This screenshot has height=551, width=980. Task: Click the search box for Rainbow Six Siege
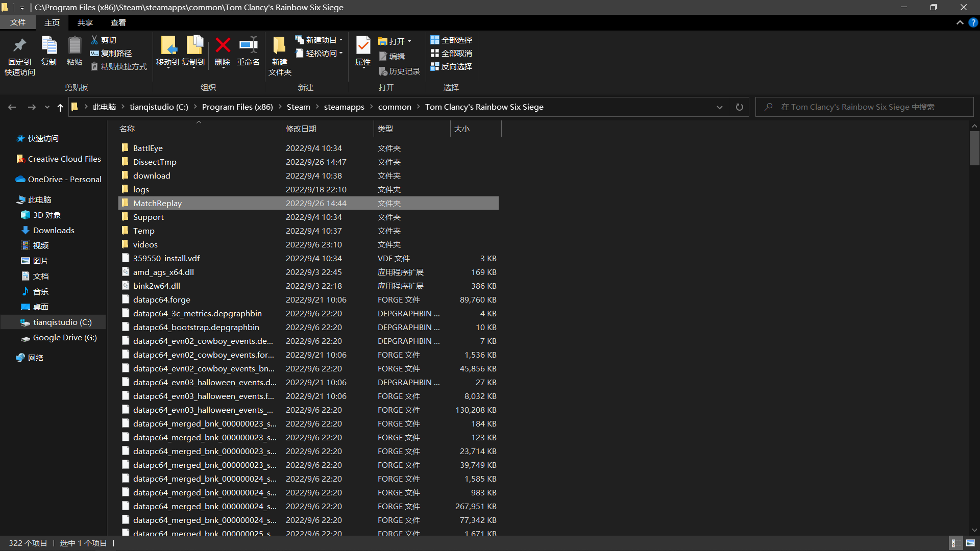(x=864, y=107)
